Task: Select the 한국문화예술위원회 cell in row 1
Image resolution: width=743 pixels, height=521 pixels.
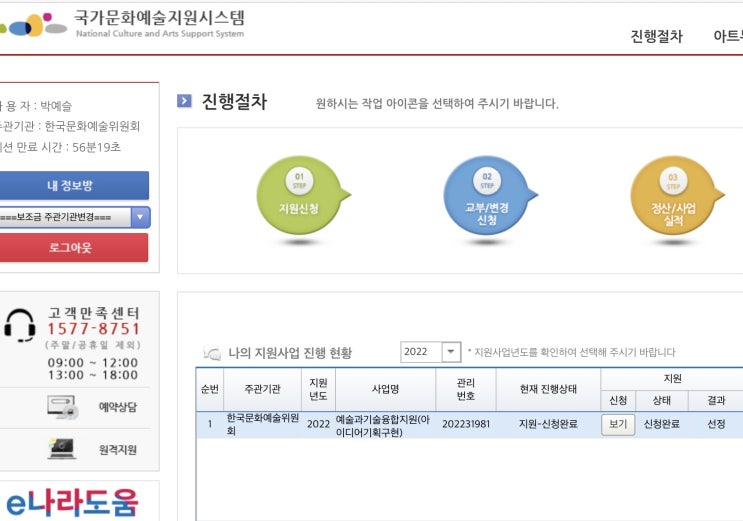Action: tap(262, 424)
